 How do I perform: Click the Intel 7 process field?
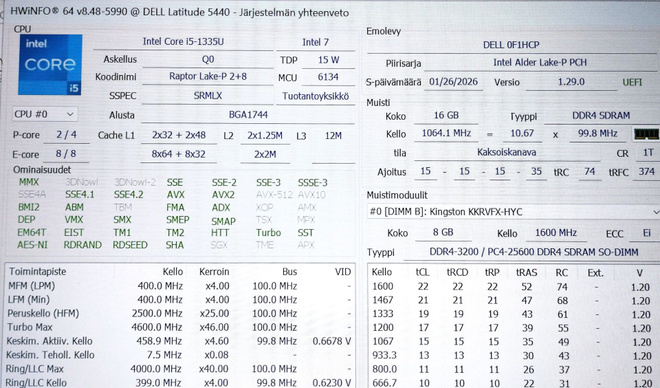[315, 42]
